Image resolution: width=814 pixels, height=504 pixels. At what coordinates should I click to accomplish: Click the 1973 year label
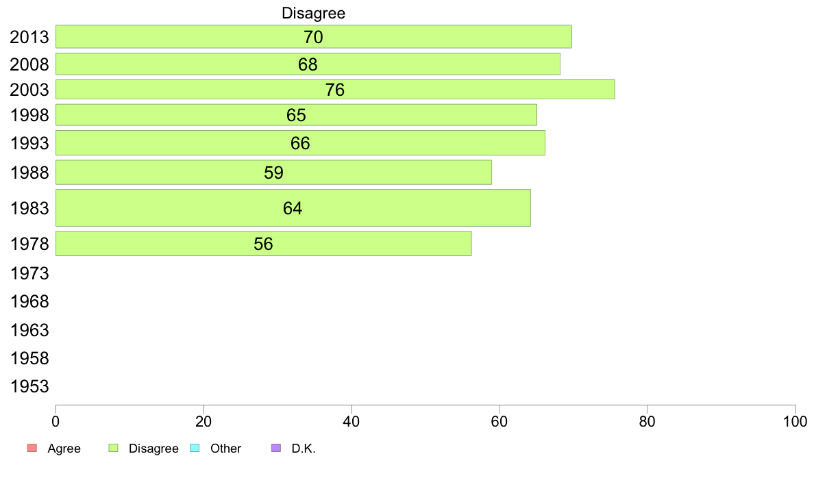29,273
